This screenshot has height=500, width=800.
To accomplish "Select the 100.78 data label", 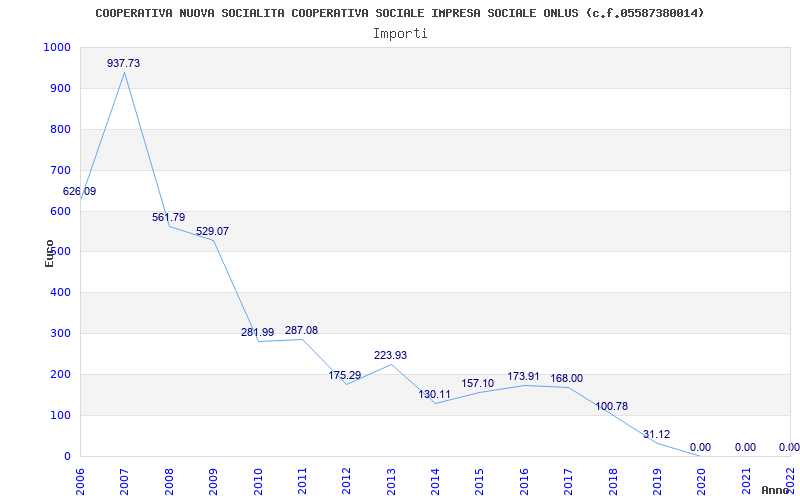I will tap(611, 406).
